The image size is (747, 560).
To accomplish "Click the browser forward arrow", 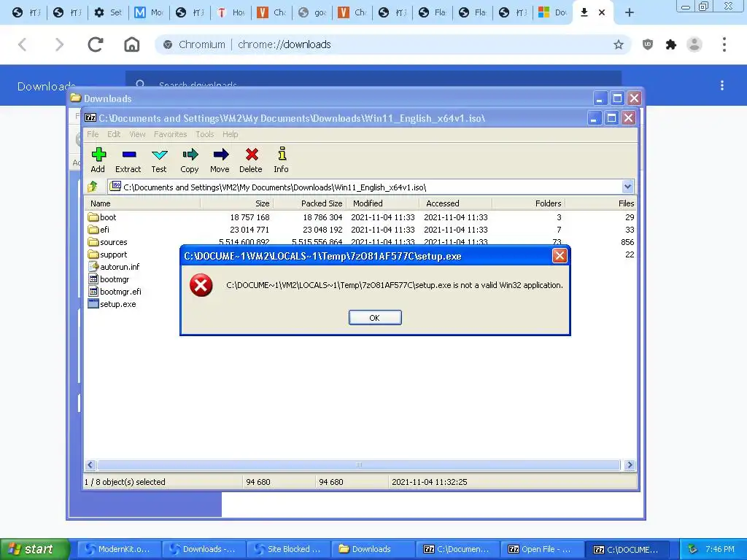I will [59, 44].
